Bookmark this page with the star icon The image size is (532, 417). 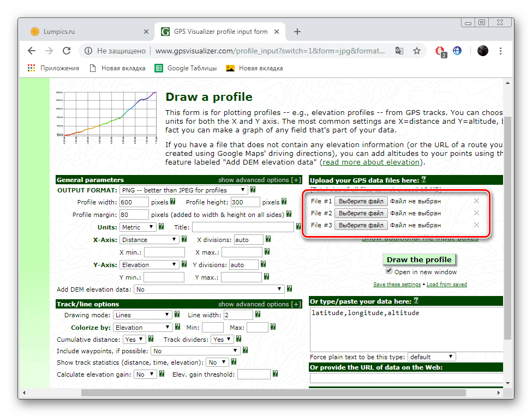pyautogui.click(x=417, y=51)
